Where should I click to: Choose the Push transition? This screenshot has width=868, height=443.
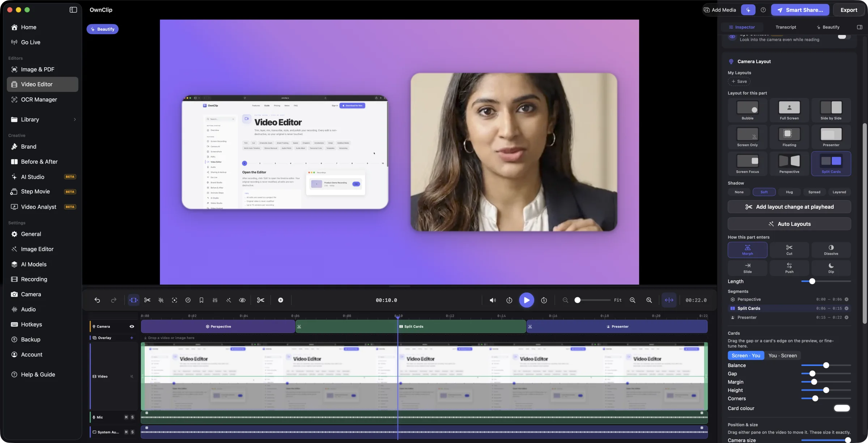[789, 268]
